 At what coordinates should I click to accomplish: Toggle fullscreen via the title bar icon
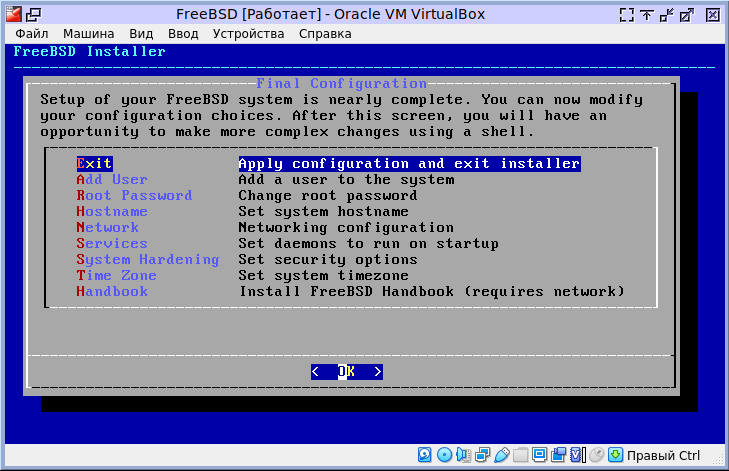coord(627,15)
